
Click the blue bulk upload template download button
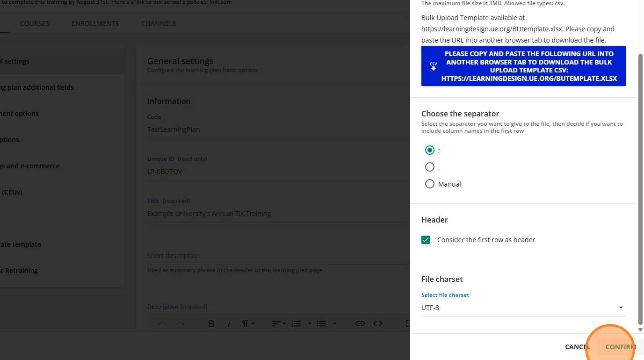(x=523, y=66)
